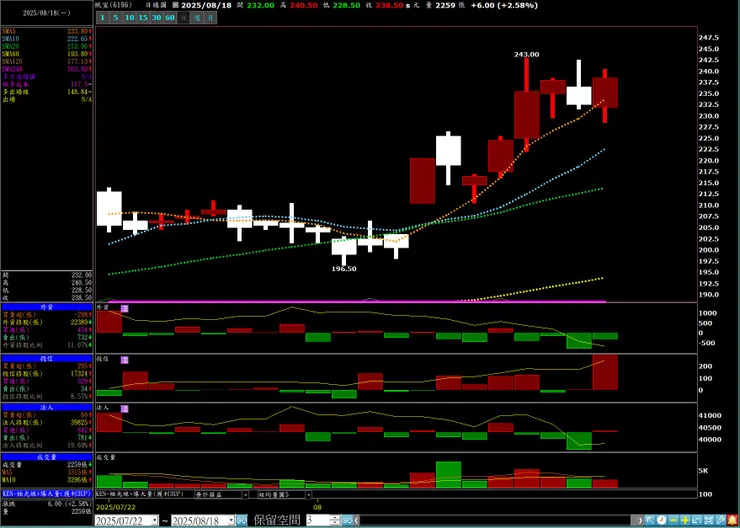The height and width of the screenshot is (528, 740).
Task: Click the yellow minus zoom-out icon
Action: click(x=673, y=520)
